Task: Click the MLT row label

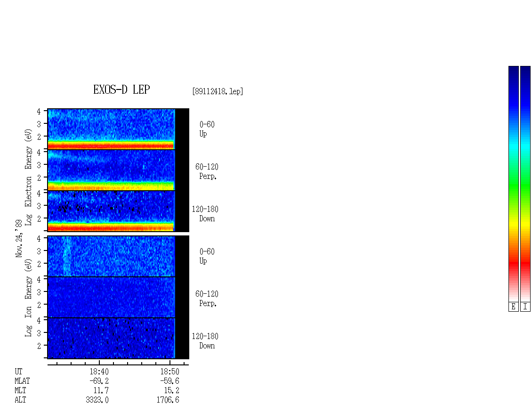Action: [20, 391]
